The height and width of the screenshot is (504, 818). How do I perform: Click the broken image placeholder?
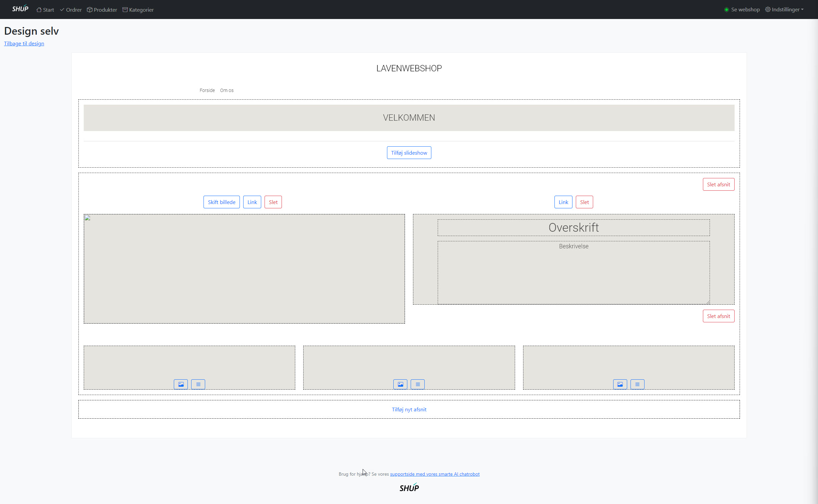tap(87, 218)
